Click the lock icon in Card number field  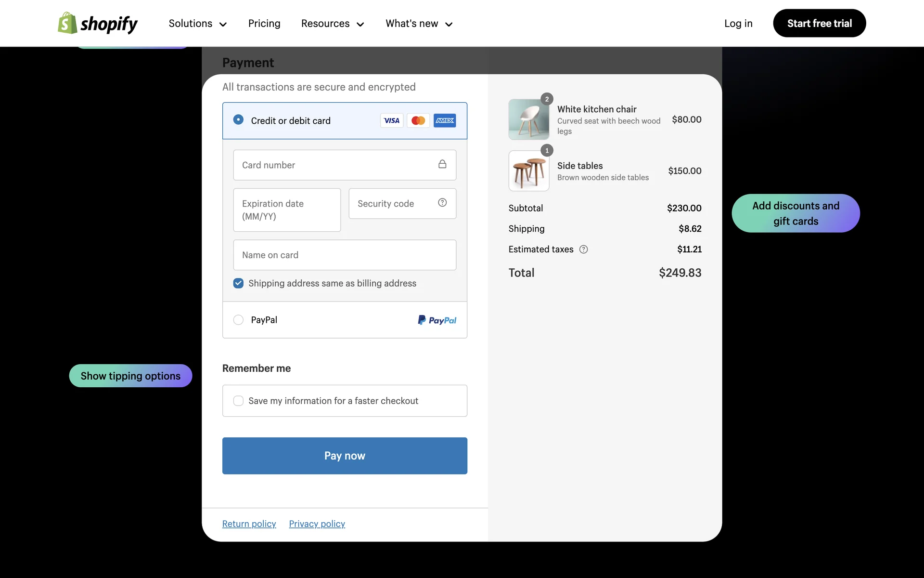click(442, 164)
